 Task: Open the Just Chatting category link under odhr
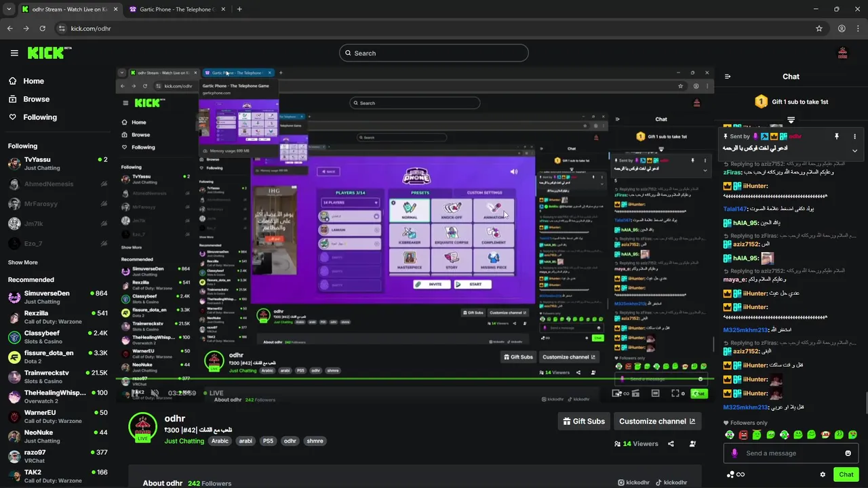(184, 441)
